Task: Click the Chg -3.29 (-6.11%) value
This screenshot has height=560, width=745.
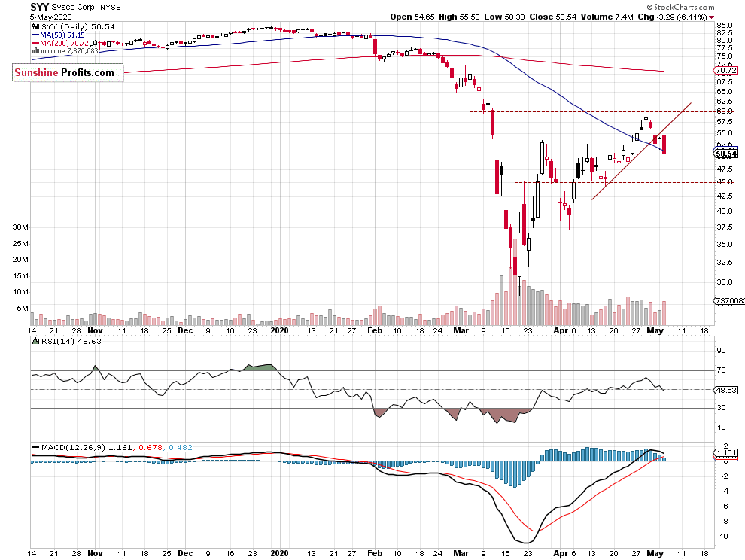Action: tap(672, 17)
